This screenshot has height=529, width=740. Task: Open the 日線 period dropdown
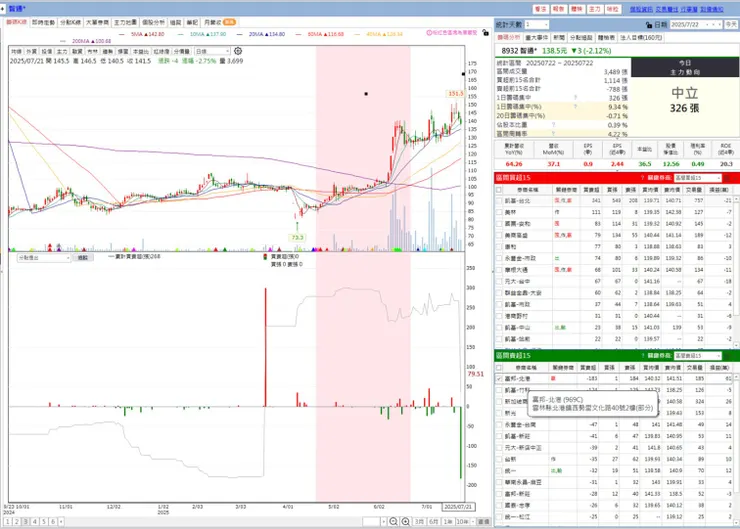tap(212, 51)
